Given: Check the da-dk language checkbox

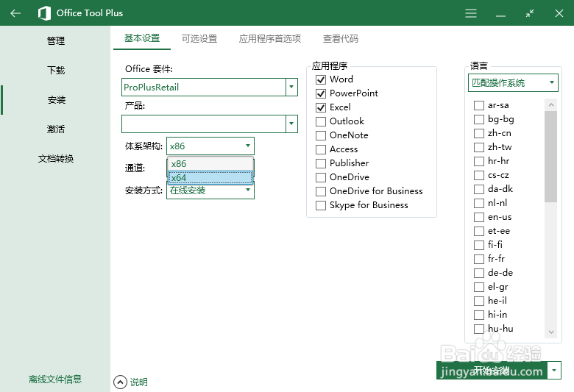Looking at the screenshot, I should tap(479, 189).
